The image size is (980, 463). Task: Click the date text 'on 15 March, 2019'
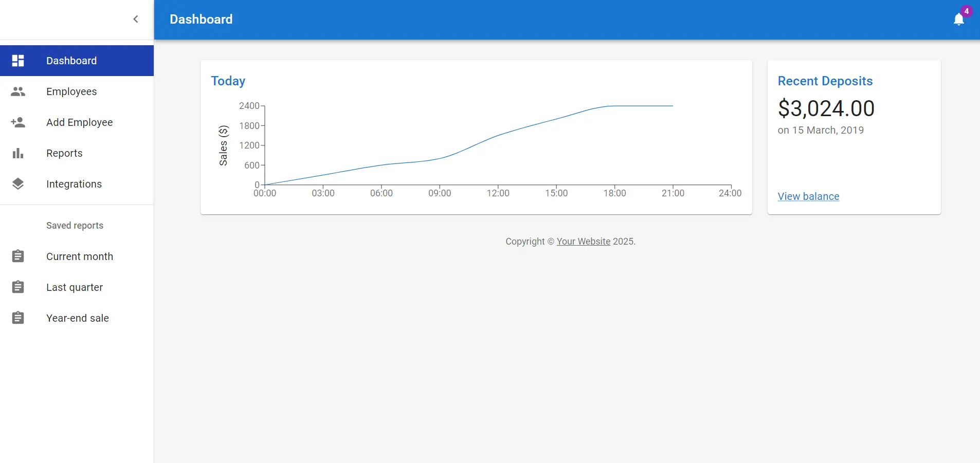point(821,131)
